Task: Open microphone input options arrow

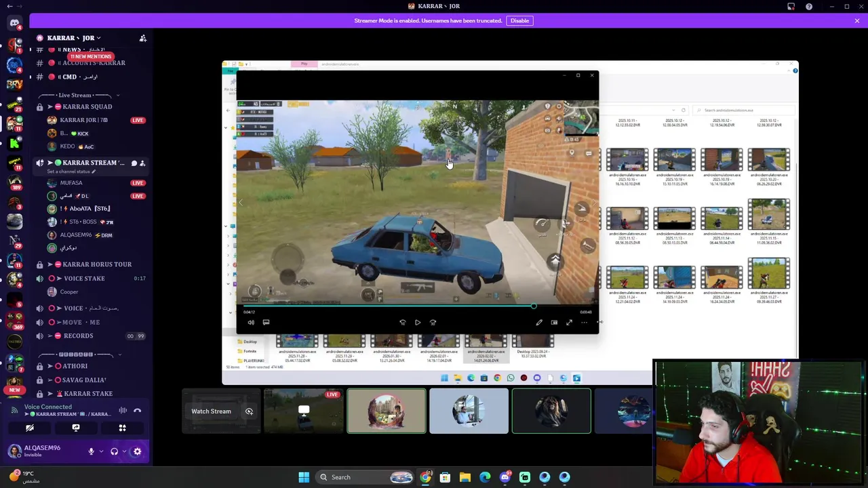Action: coord(101,451)
